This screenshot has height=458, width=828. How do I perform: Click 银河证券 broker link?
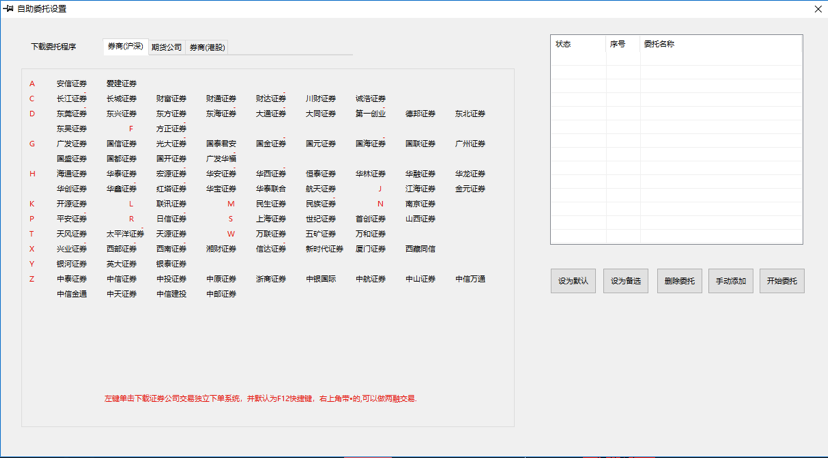72,264
